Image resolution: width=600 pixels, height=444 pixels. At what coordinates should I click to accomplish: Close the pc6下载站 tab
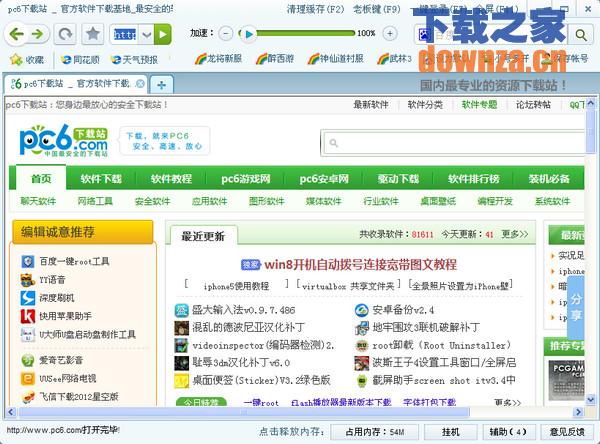140,84
